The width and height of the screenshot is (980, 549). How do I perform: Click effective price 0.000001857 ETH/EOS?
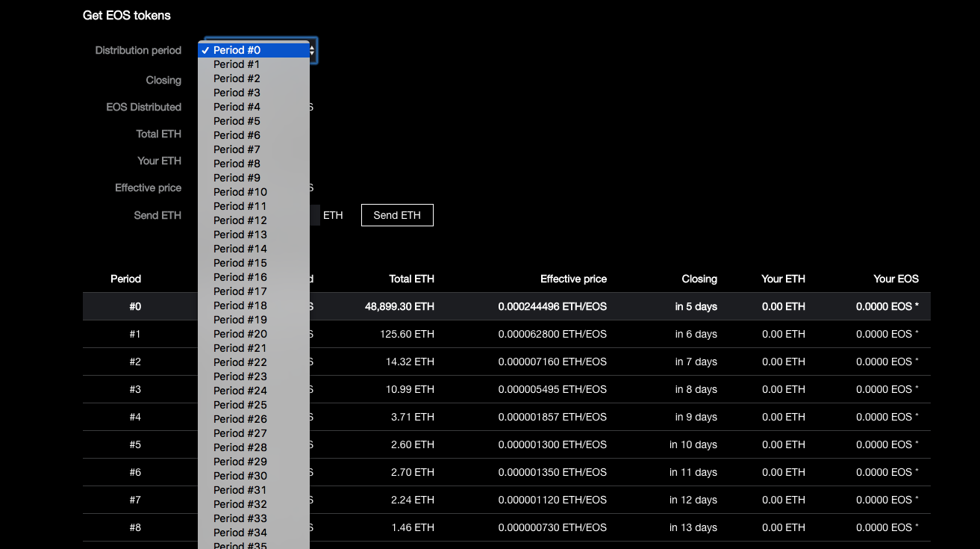pos(552,417)
